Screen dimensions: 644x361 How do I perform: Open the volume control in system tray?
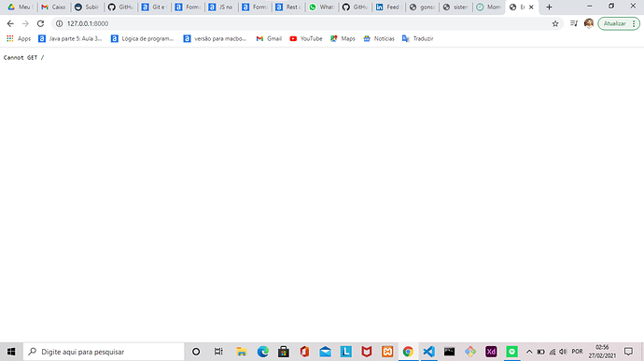(563, 352)
